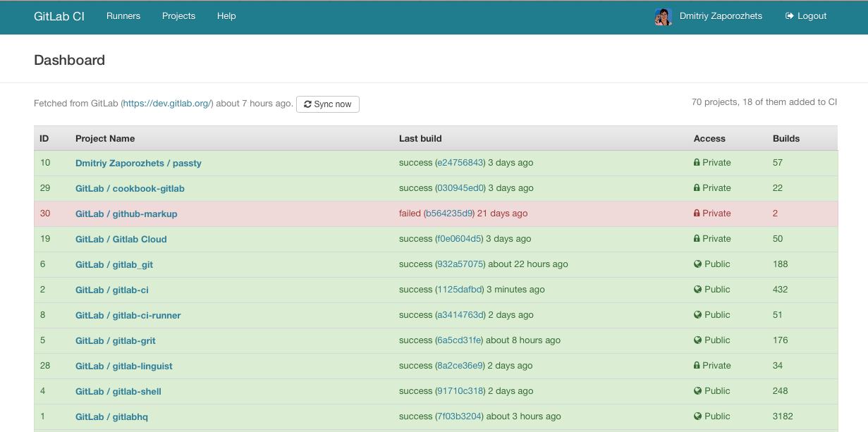Open the GitLab / gitlab-ci-runner project
868x432 pixels.
tap(128, 315)
